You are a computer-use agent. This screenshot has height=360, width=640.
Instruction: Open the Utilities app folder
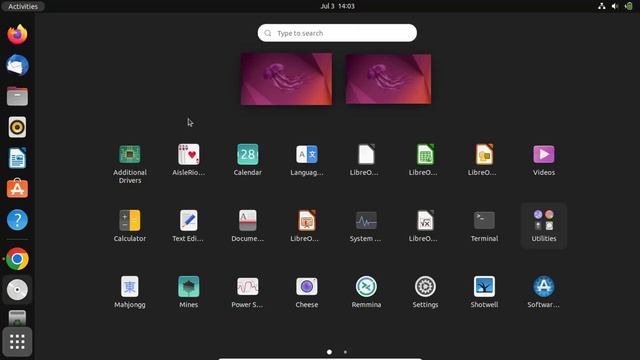[544, 226]
